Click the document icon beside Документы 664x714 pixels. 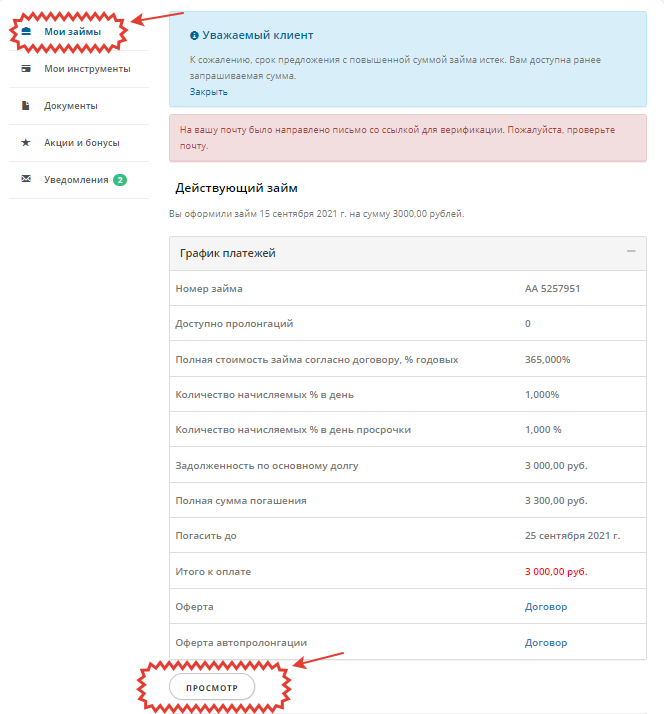click(x=26, y=106)
